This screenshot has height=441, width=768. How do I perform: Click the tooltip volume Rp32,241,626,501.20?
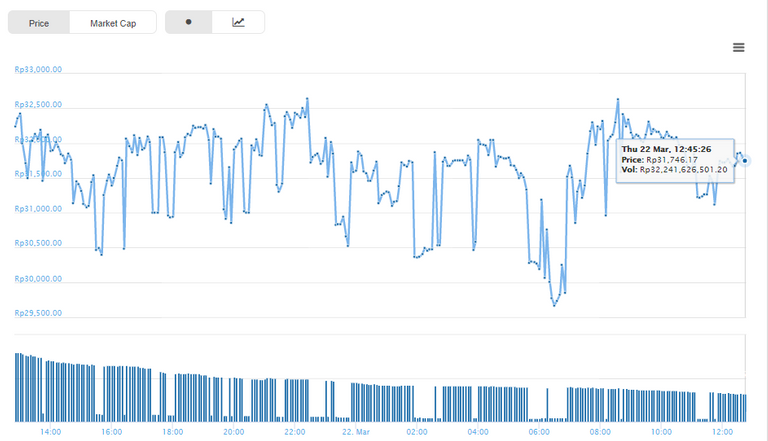pyautogui.click(x=684, y=170)
